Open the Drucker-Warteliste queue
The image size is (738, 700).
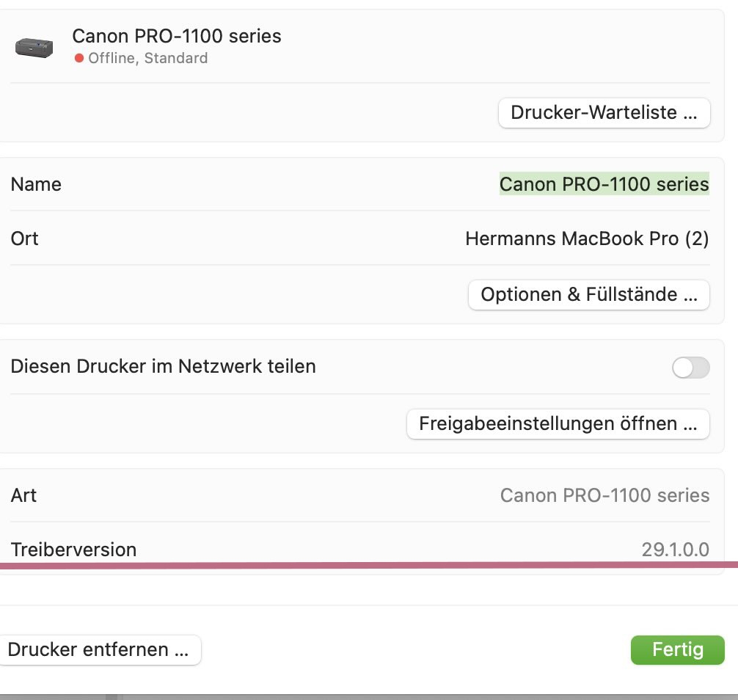604,113
